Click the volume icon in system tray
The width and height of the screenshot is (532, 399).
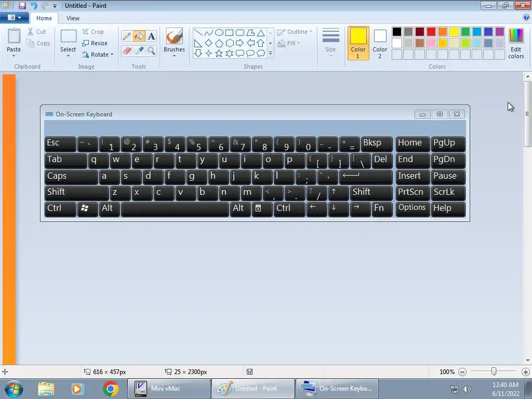click(467, 389)
